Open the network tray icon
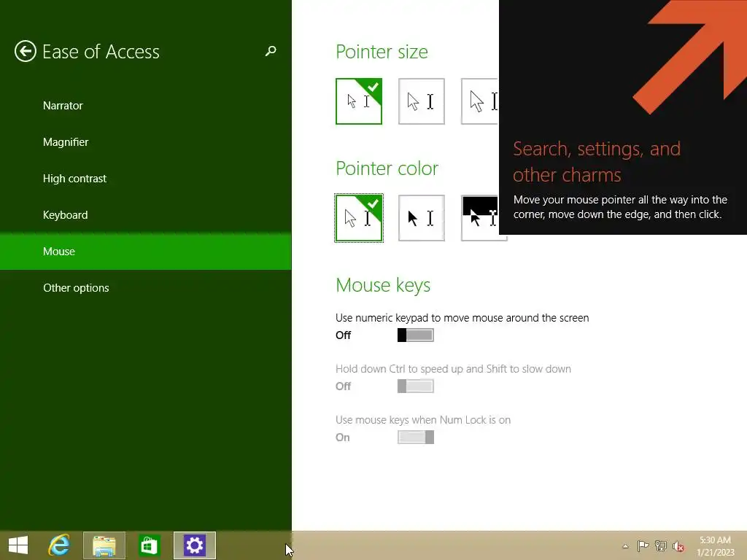This screenshot has width=747, height=560. pos(661,546)
